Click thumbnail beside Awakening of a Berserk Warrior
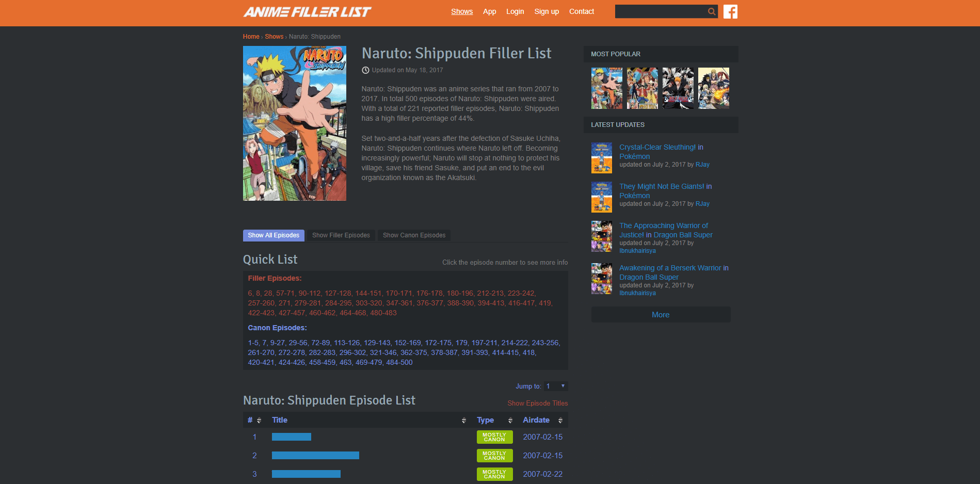This screenshot has height=484, width=980. (602, 279)
